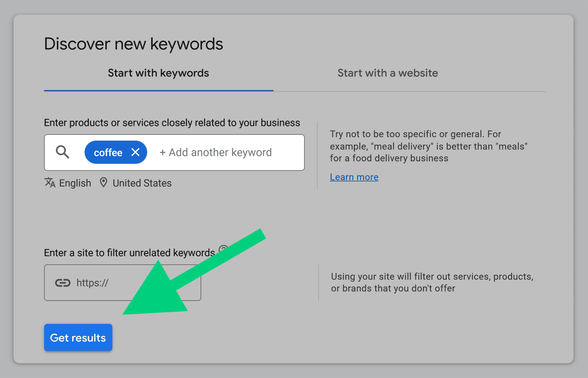
Task: Open the English language selector
Action: click(74, 183)
